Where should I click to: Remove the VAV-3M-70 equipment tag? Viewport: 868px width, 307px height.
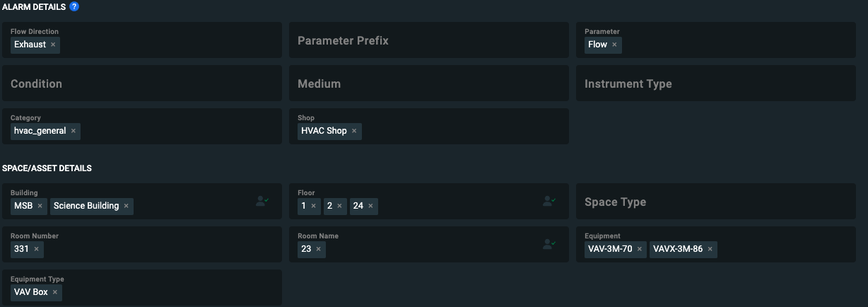(x=639, y=249)
